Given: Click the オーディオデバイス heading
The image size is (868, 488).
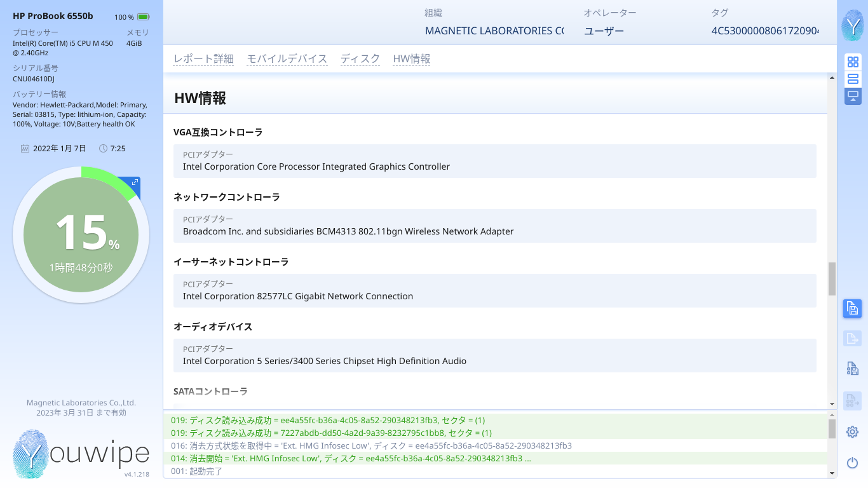Looking at the screenshot, I should pos(213,327).
